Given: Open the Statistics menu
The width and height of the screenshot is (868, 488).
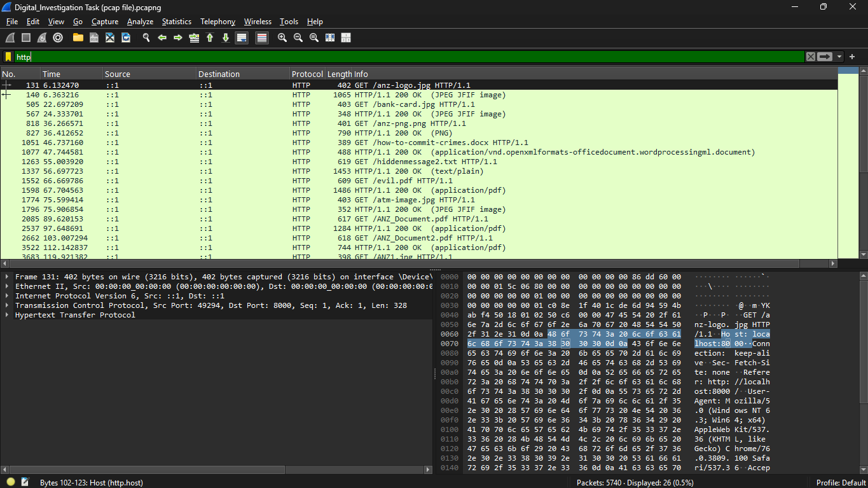Looking at the screenshot, I should pyautogui.click(x=176, y=22).
